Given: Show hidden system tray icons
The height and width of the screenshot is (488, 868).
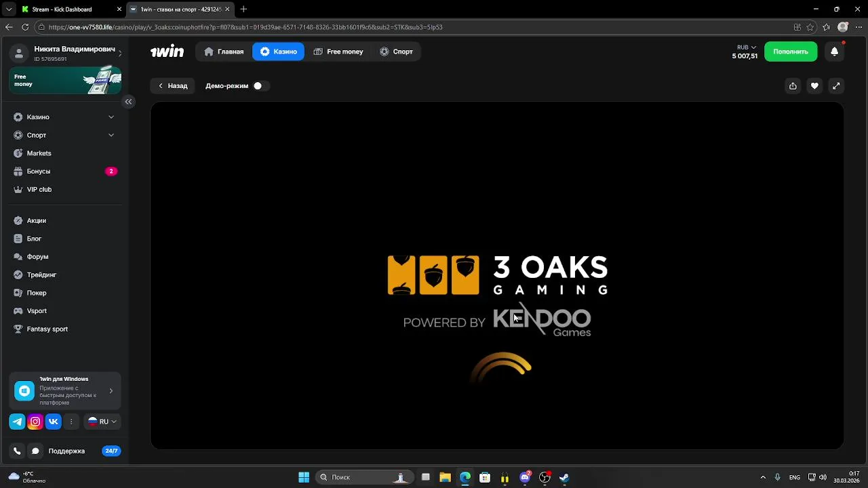Looking at the screenshot, I should click(x=763, y=478).
